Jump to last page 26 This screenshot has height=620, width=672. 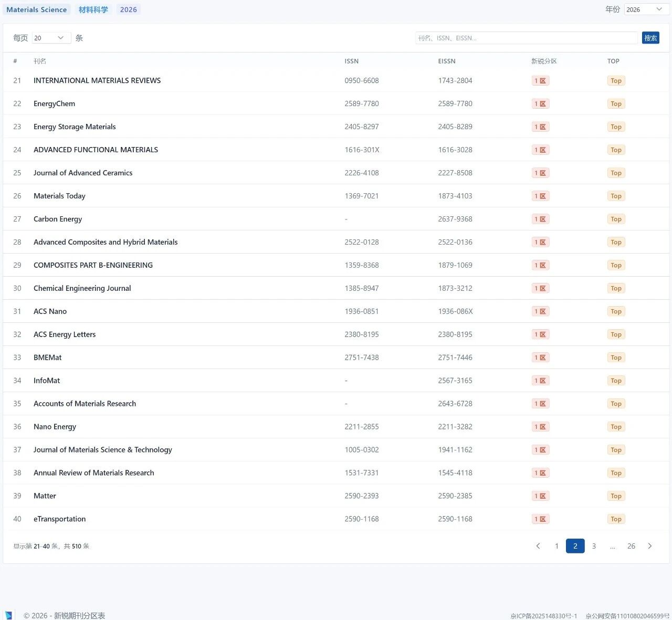tap(631, 546)
